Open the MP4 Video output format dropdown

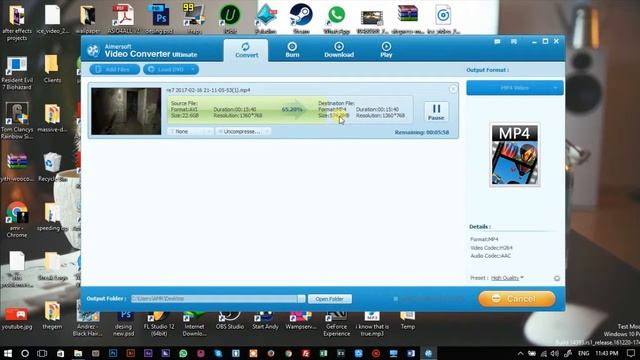point(515,88)
